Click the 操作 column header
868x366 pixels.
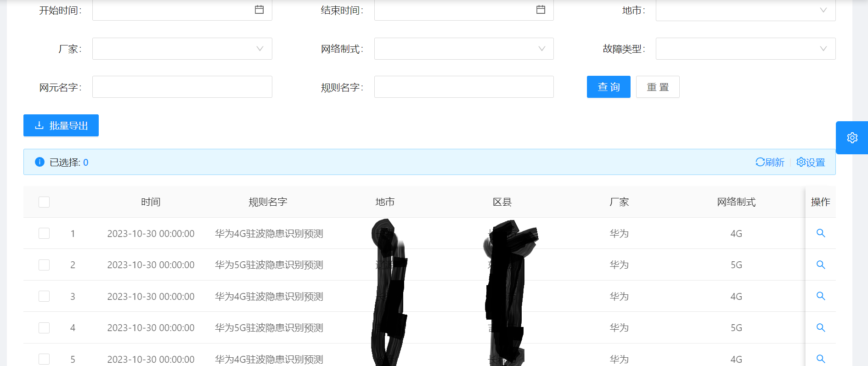click(x=821, y=202)
